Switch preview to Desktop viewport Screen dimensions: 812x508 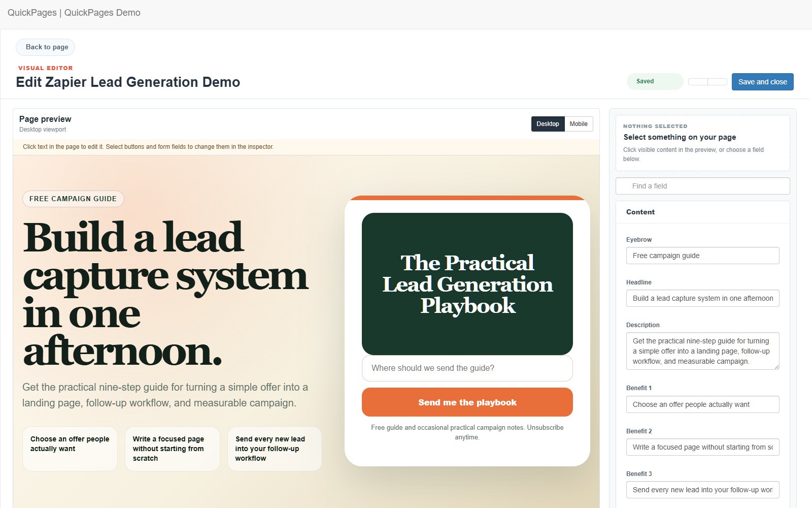548,124
